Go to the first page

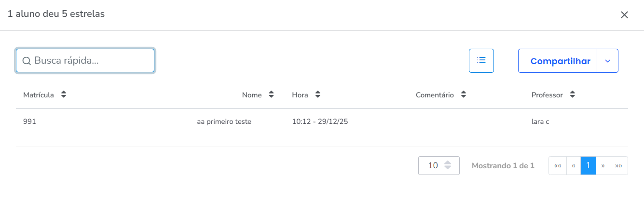coord(558,165)
